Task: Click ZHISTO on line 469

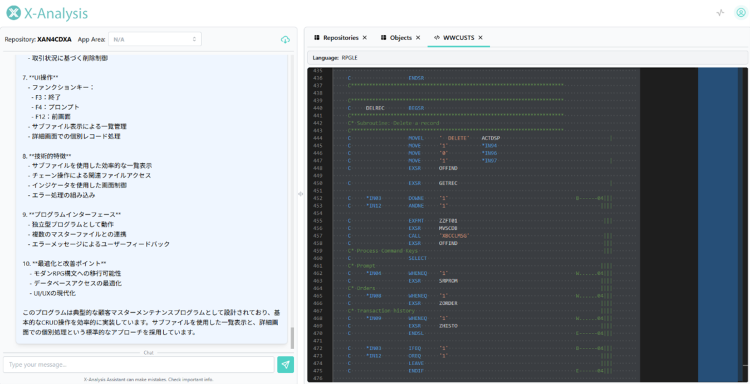Action: coord(448,326)
